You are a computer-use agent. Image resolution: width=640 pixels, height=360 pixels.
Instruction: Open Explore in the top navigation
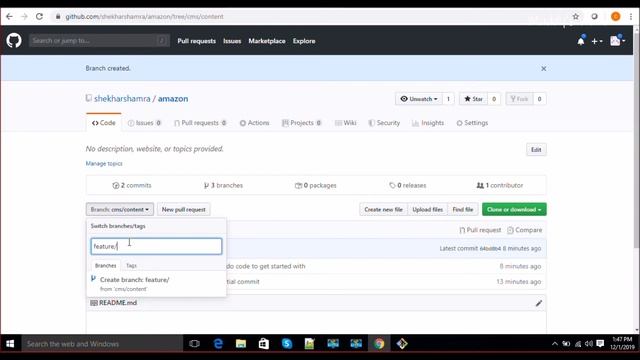click(304, 41)
